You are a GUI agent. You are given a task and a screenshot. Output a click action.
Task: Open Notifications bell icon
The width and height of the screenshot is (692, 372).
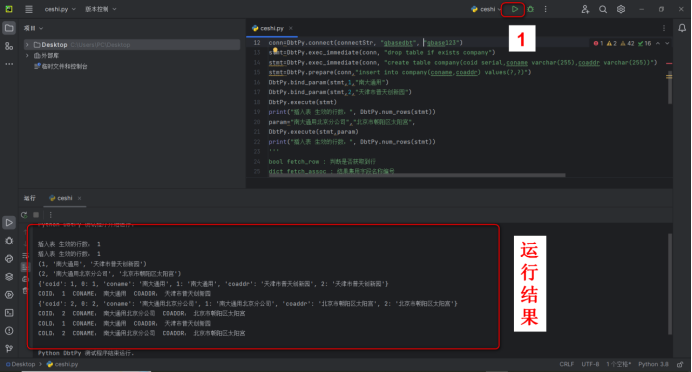point(682,28)
